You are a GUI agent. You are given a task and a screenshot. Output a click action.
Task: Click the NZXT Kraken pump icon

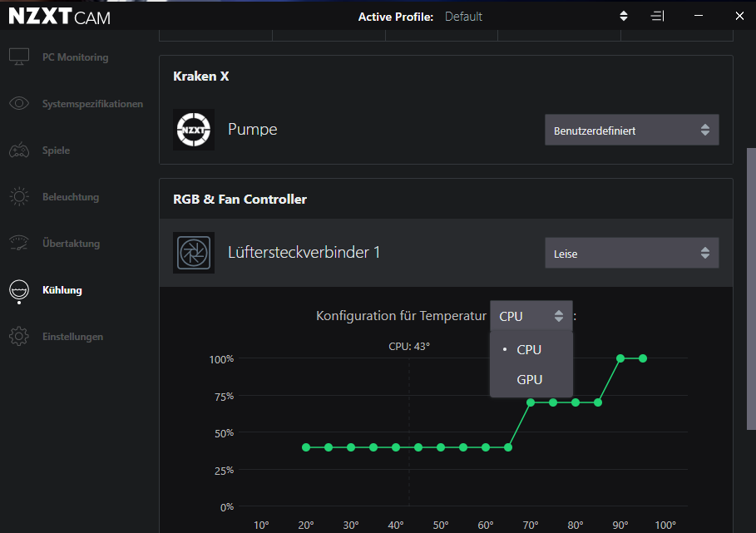click(x=194, y=130)
